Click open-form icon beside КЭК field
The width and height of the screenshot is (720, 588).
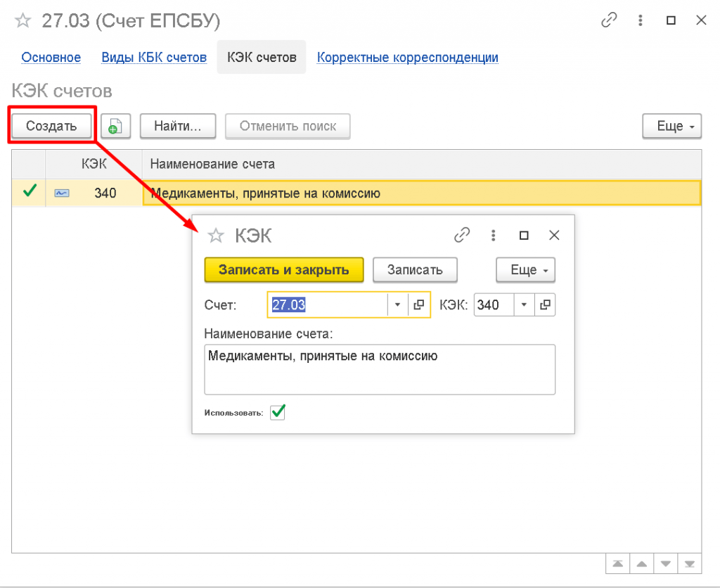point(545,305)
